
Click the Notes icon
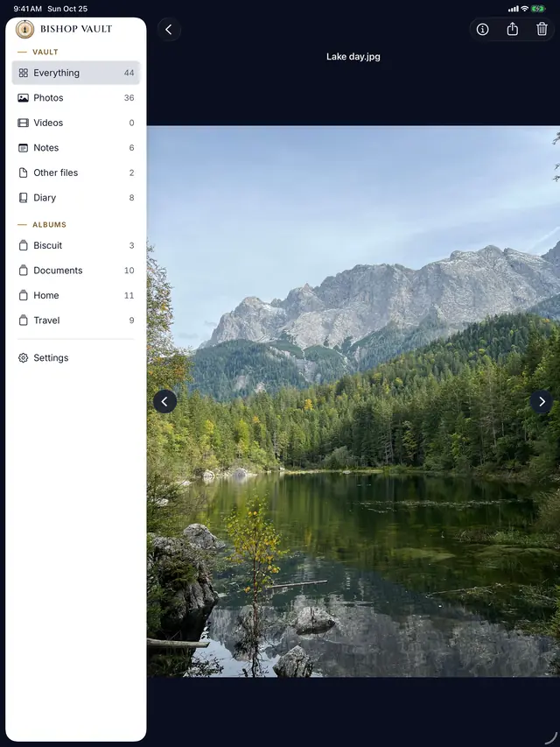pyautogui.click(x=23, y=148)
